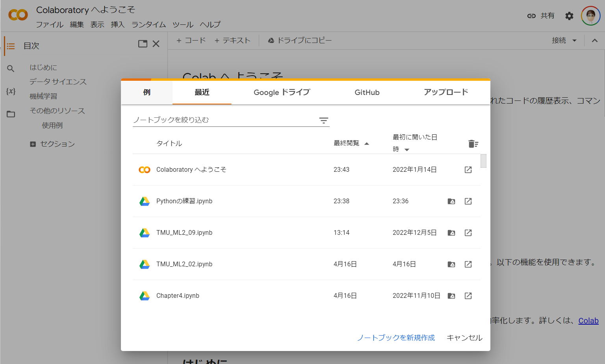Open the 接続 dropdown arrow
Image resolution: width=605 pixels, height=364 pixels.
tap(574, 41)
